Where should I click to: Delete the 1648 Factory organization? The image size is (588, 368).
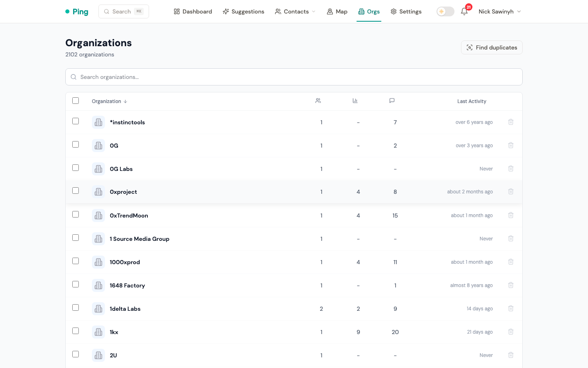tap(511, 285)
